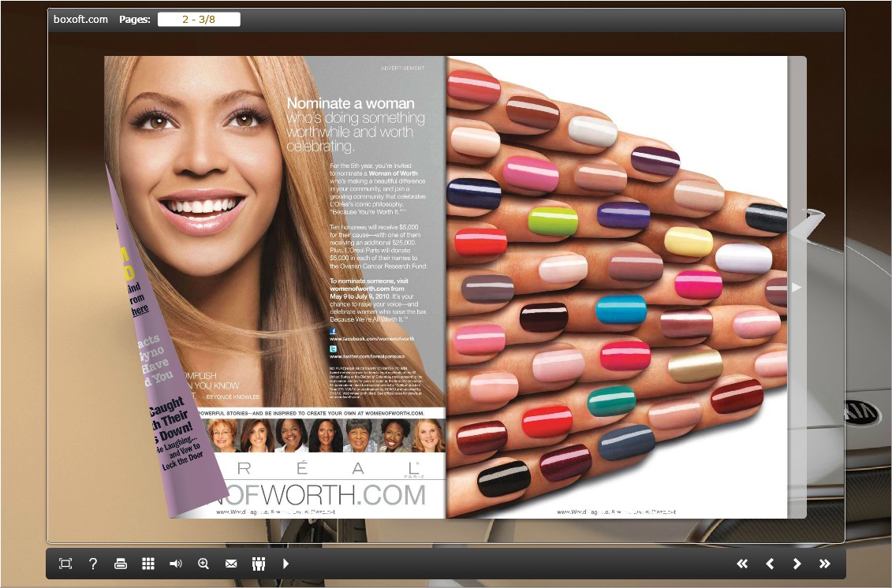The width and height of the screenshot is (892, 588).
Task: Zoom in with the magnifier icon
Action: click(x=203, y=564)
